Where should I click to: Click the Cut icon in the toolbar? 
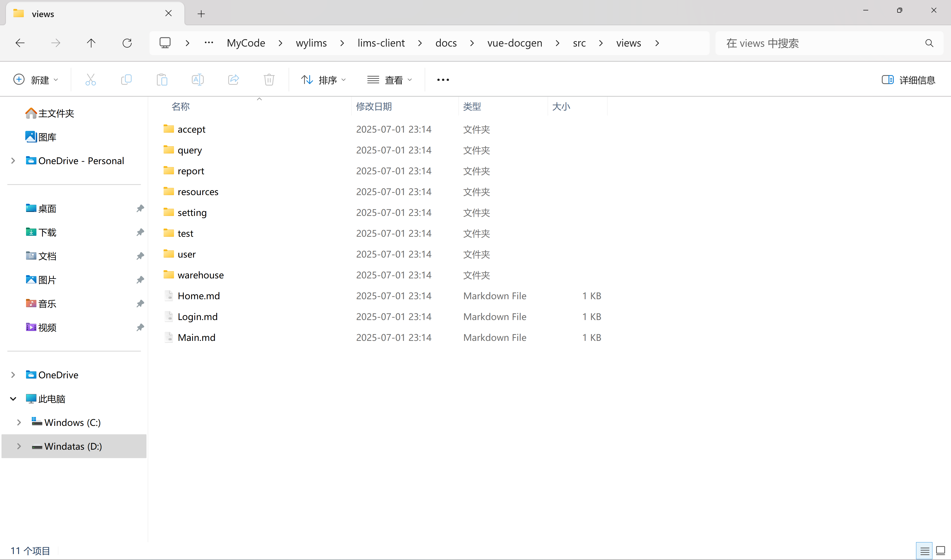(90, 80)
